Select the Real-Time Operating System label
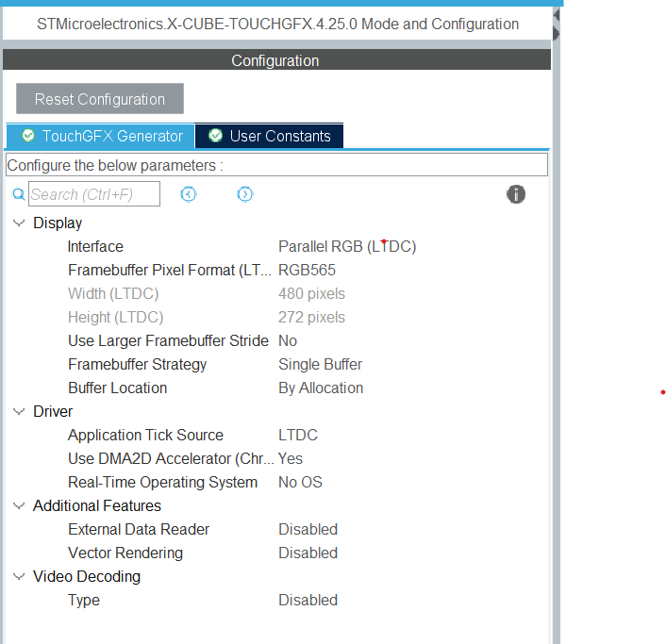Image resolution: width=666 pixels, height=644 pixels. 162,482
